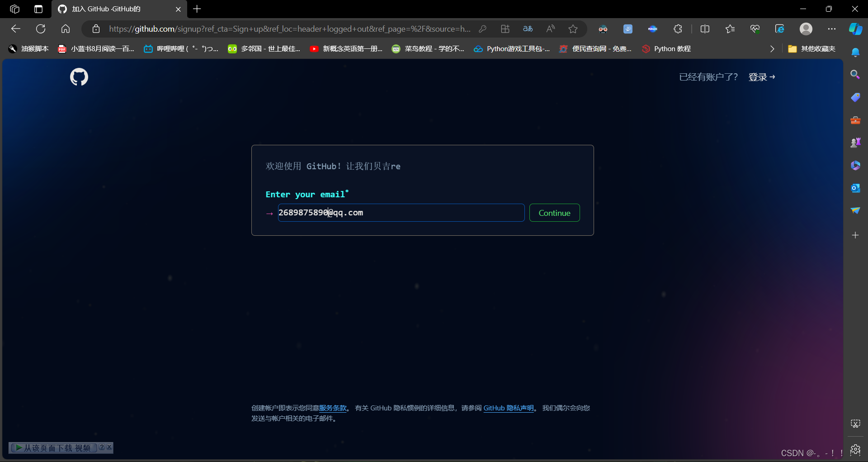Click the green Continue button

(x=555, y=213)
